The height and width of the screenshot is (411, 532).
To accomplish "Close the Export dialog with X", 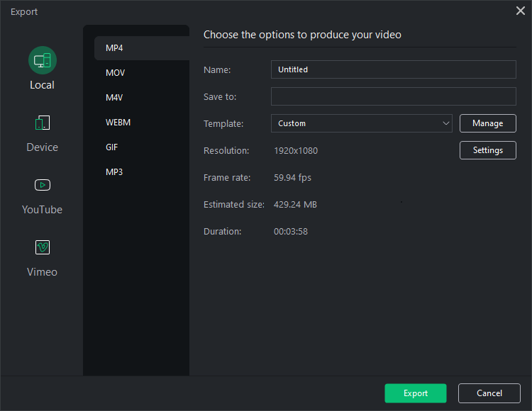I will 520,11.
